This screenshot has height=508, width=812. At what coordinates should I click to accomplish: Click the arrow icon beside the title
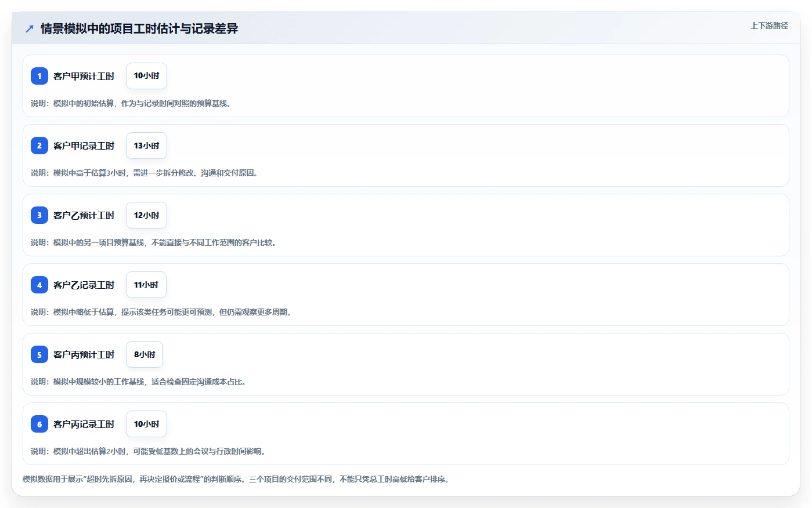pyautogui.click(x=30, y=28)
